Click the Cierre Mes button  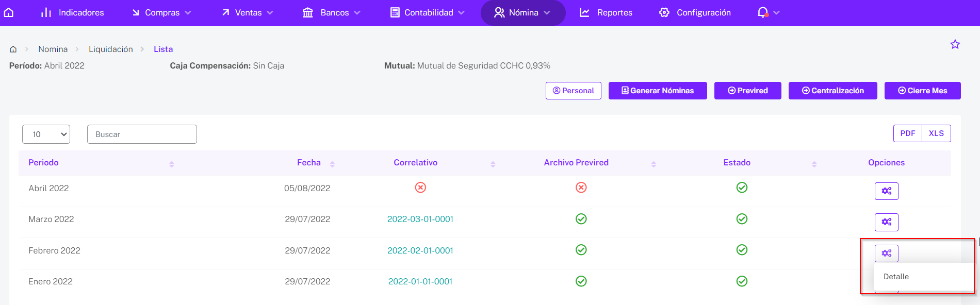[922, 91]
